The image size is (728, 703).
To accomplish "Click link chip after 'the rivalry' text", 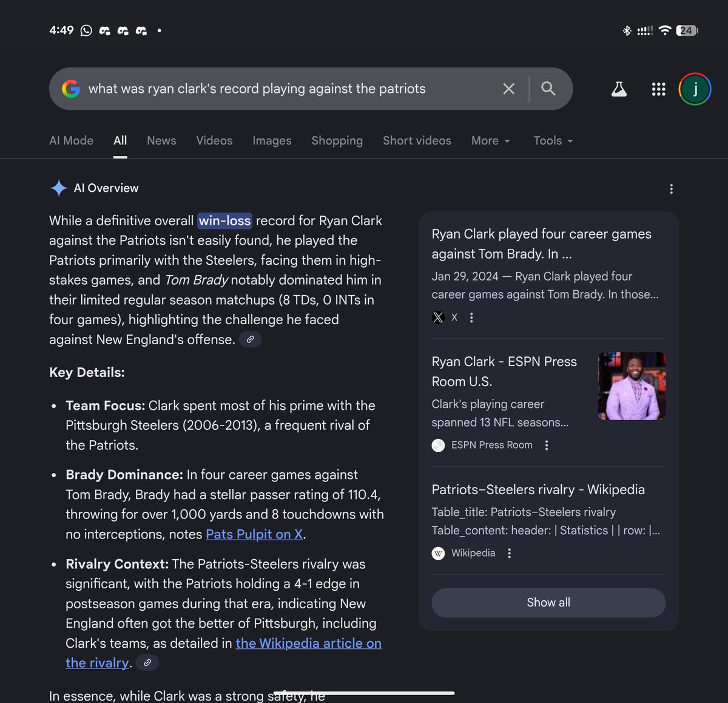I will [147, 663].
